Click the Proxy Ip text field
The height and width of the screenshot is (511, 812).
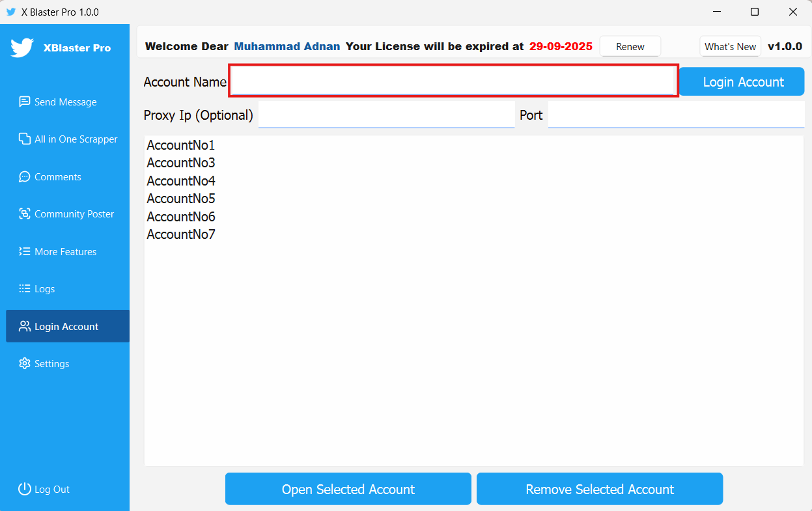[x=386, y=115]
